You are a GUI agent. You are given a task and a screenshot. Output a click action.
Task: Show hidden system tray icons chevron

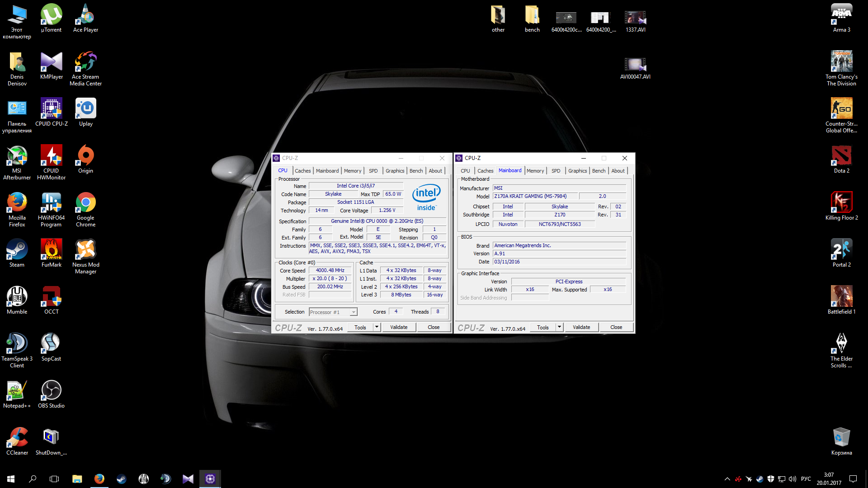727,479
